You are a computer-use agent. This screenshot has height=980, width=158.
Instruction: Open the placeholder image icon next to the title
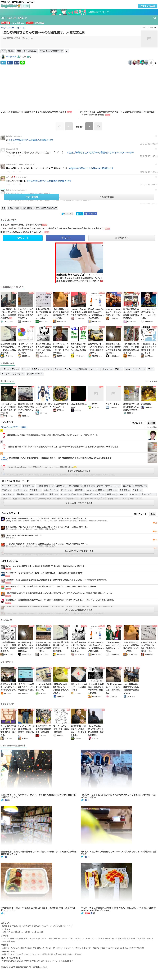(149, 38)
